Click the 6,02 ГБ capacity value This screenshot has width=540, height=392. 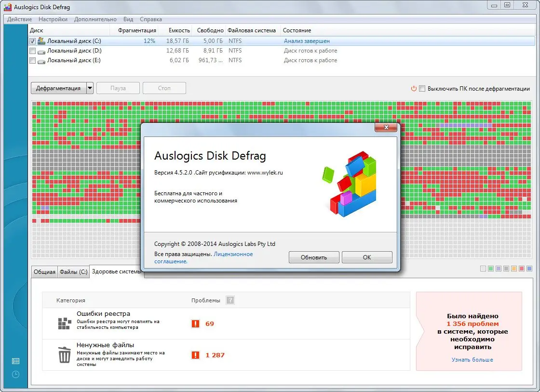(179, 60)
